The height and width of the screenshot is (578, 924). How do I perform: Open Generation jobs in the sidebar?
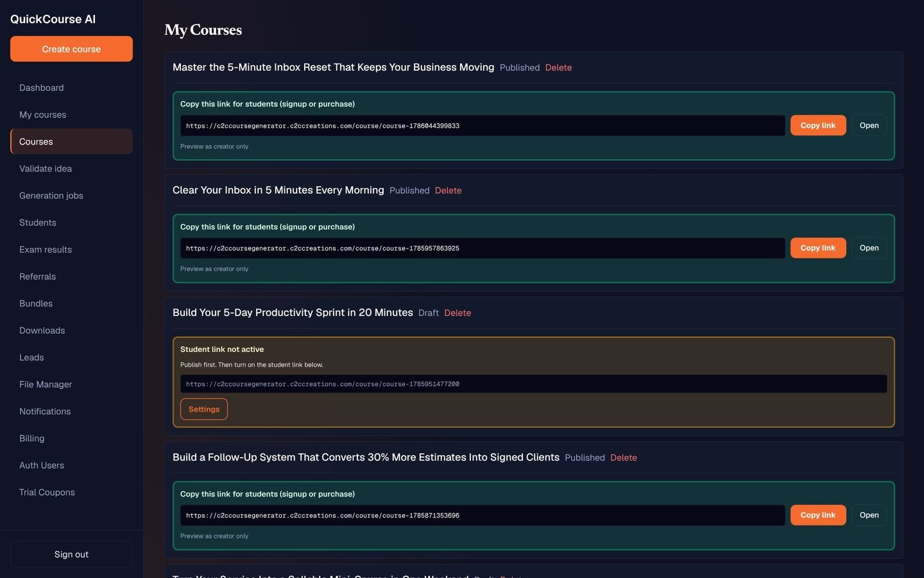point(71,195)
